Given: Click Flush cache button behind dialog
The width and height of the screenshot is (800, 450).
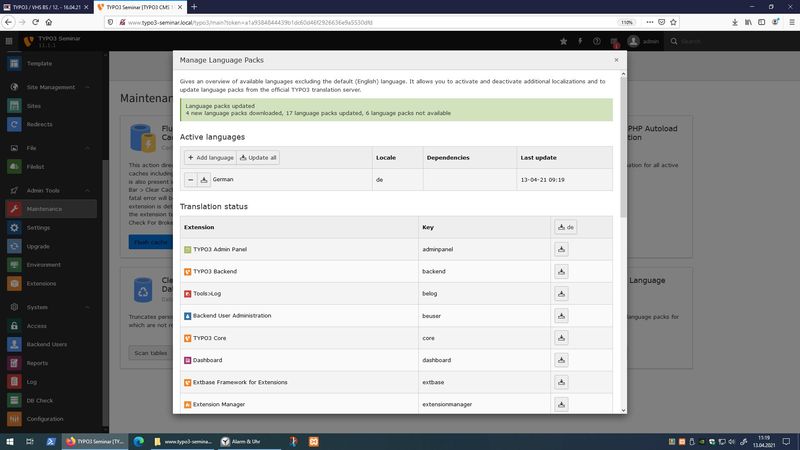Looking at the screenshot, I should 150,242.
